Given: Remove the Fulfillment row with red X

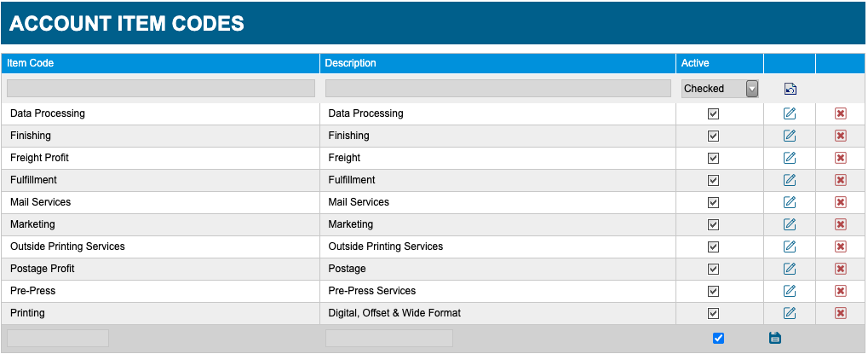Looking at the screenshot, I should pos(841,180).
